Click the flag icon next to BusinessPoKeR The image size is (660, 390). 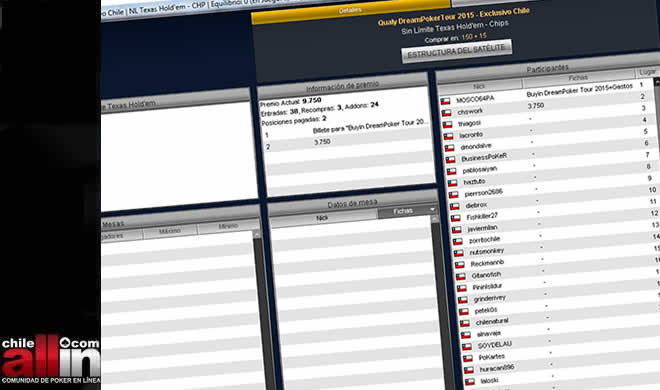pyautogui.click(x=450, y=160)
